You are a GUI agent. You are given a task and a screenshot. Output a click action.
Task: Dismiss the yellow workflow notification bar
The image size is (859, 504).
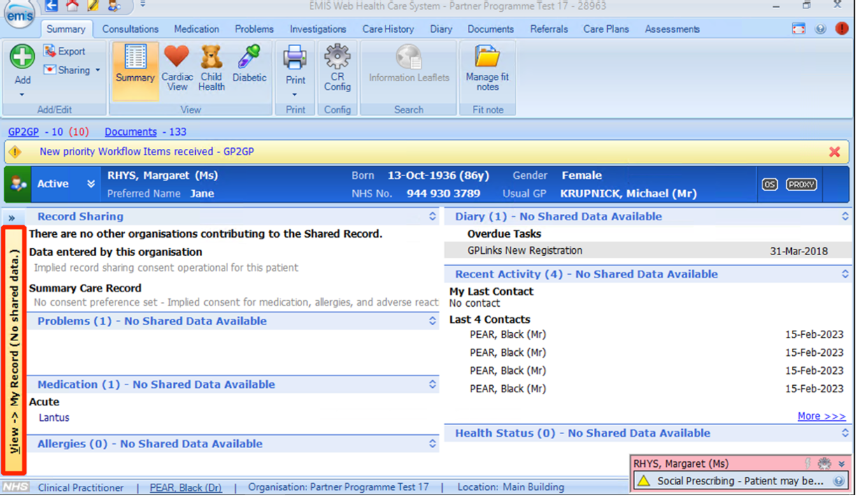pos(834,152)
